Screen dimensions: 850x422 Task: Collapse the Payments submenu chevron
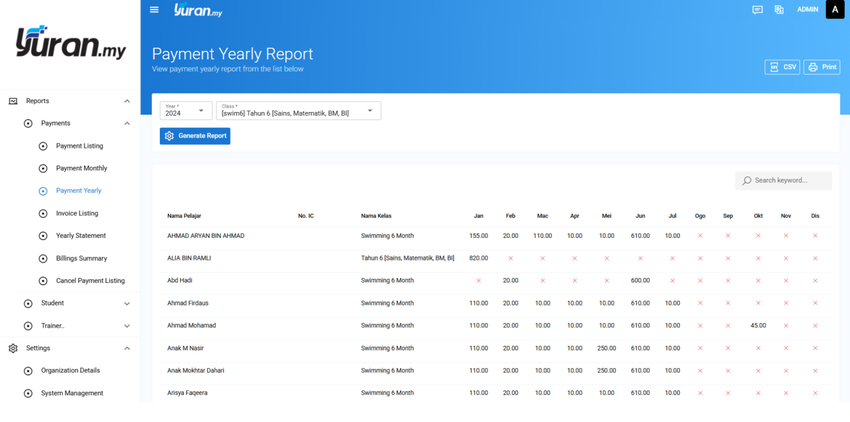(127, 124)
